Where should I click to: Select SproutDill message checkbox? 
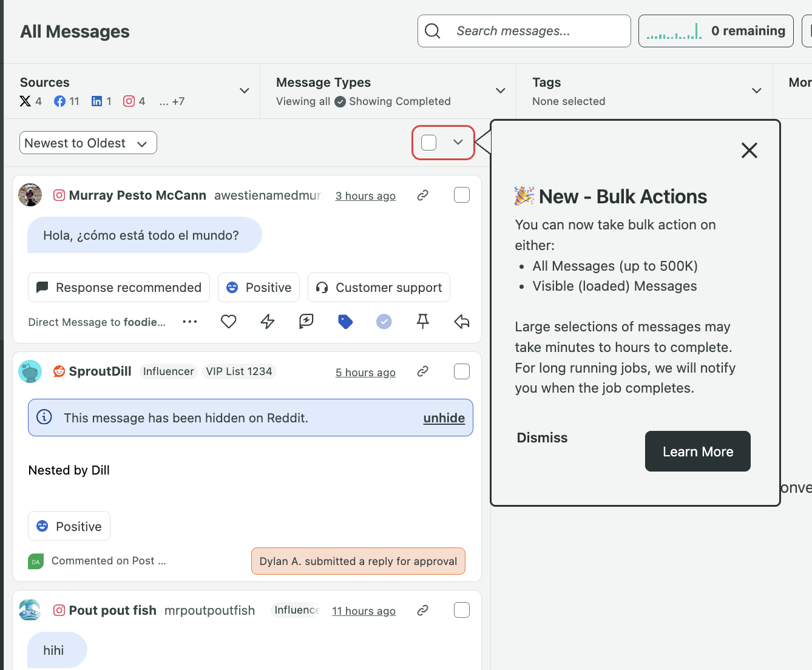click(462, 371)
